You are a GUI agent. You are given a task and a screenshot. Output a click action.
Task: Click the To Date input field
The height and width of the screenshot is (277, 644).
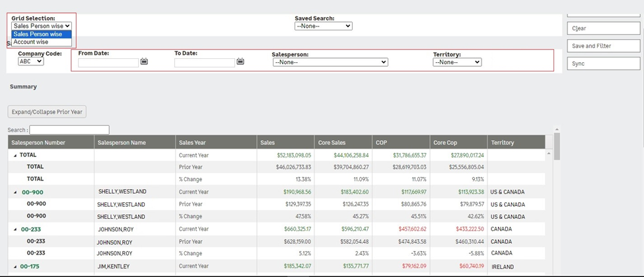205,62
